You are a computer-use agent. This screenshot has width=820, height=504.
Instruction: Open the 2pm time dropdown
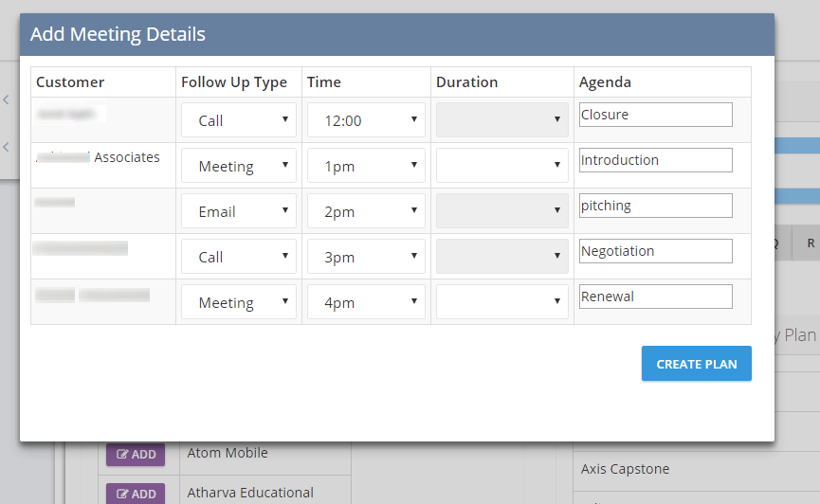pos(366,211)
